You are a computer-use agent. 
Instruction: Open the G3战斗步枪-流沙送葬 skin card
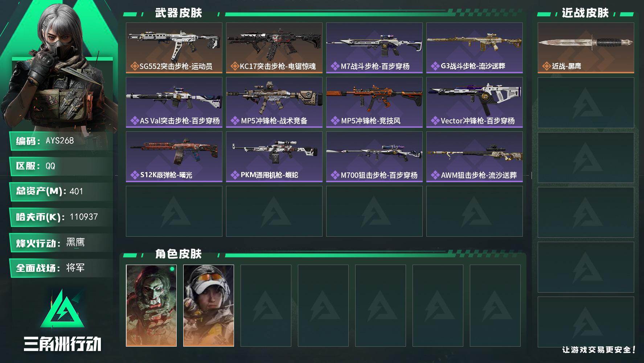tap(475, 48)
